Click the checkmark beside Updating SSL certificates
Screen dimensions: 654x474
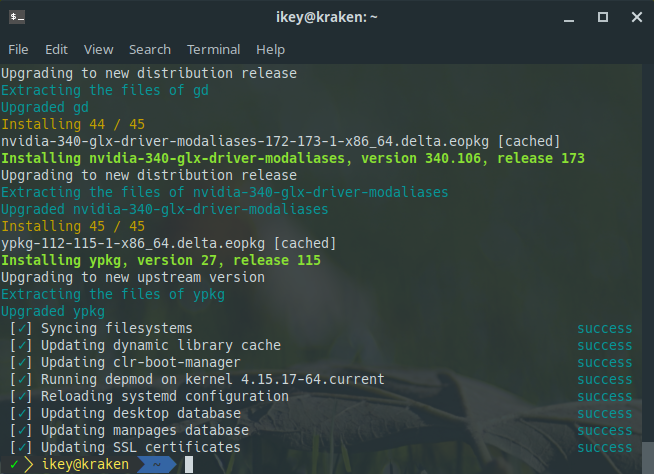(x=21, y=447)
